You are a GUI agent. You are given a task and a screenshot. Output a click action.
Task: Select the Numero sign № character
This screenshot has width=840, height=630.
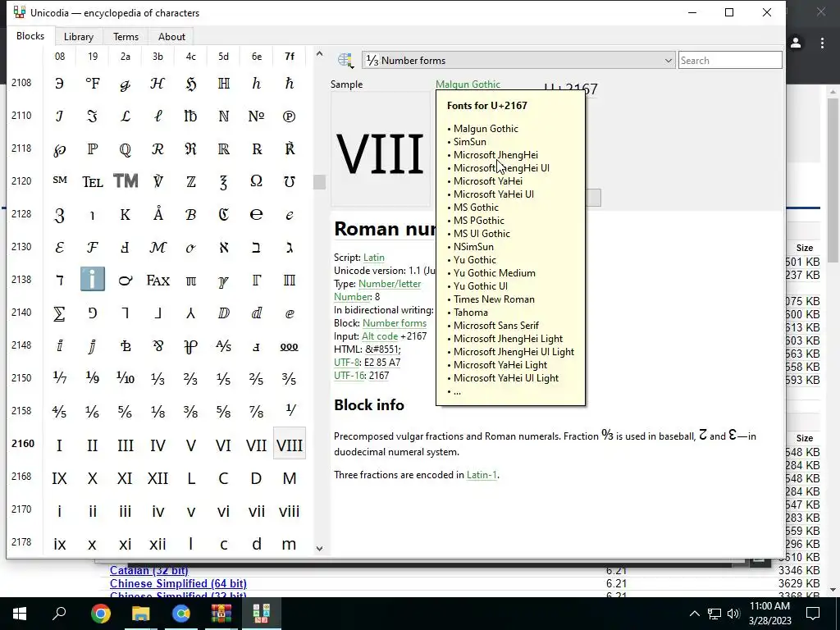[257, 116]
